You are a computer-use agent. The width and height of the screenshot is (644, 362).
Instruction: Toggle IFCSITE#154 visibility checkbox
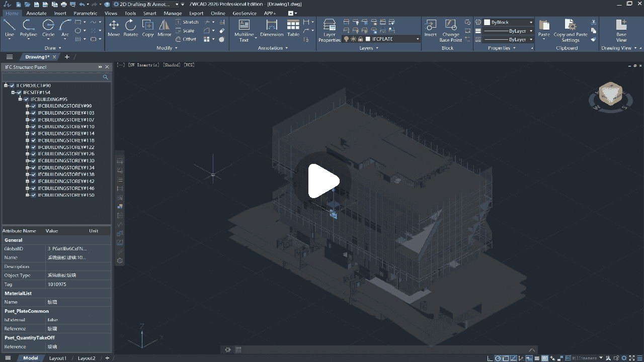[19, 93]
